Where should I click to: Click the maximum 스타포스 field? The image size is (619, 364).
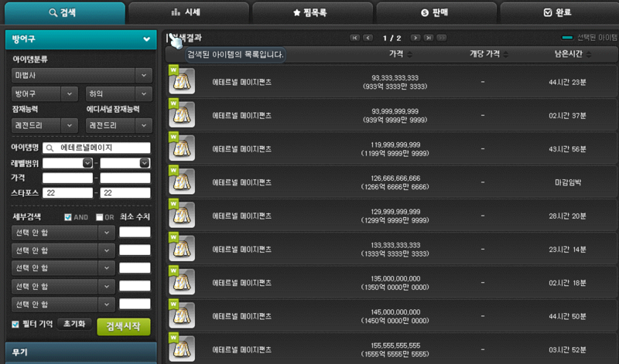(125, 193)
